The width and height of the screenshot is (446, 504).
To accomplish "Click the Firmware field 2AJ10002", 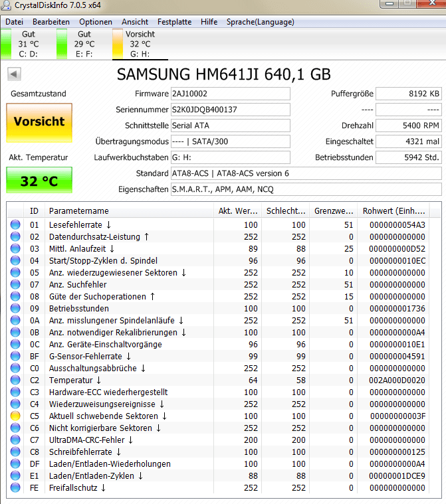I will (x=231, y=94).
